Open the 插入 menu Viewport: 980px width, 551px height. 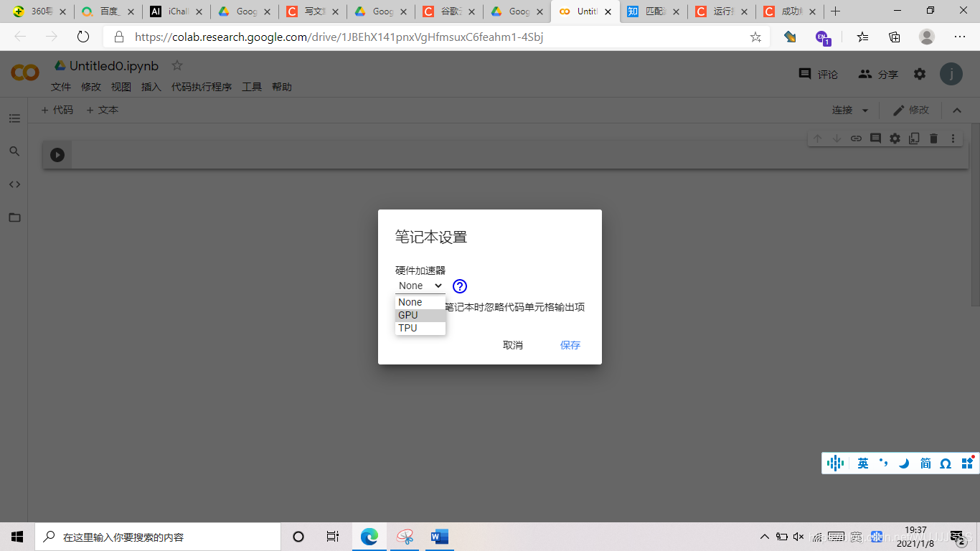pos(151,87)
